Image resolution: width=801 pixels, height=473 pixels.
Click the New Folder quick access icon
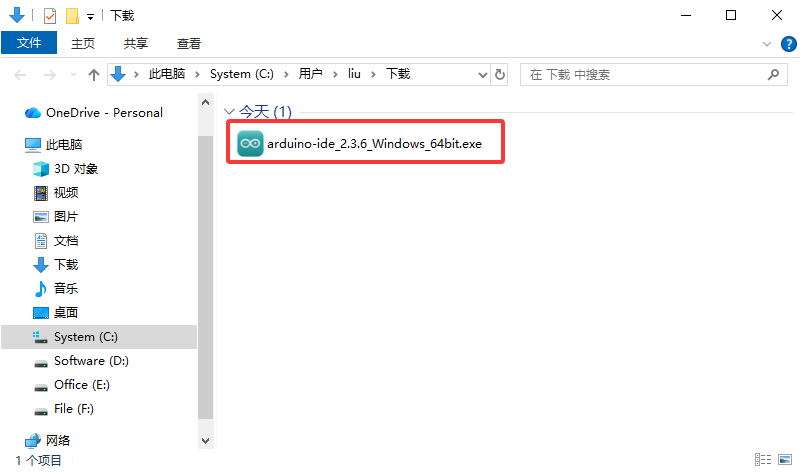click(73, 16)
